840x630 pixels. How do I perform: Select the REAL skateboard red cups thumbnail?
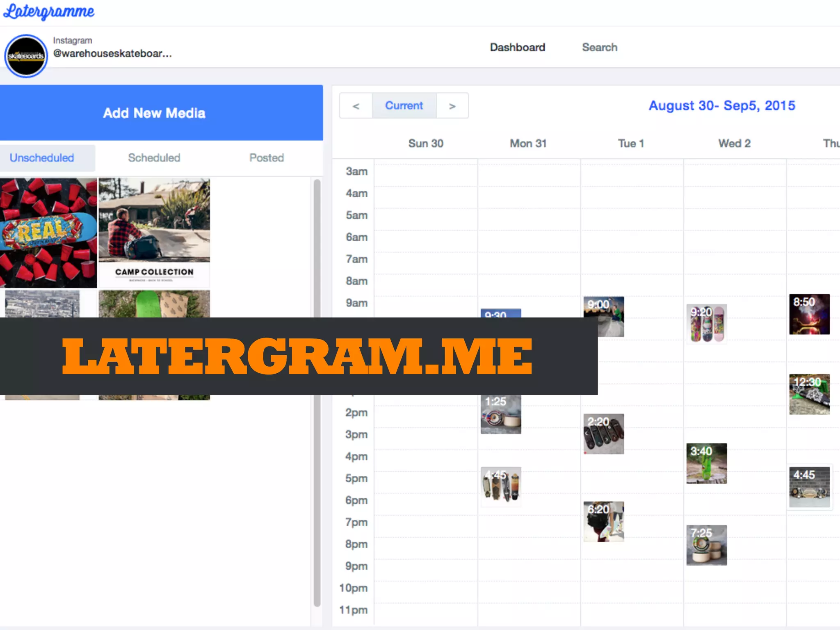tap(48, 233)
